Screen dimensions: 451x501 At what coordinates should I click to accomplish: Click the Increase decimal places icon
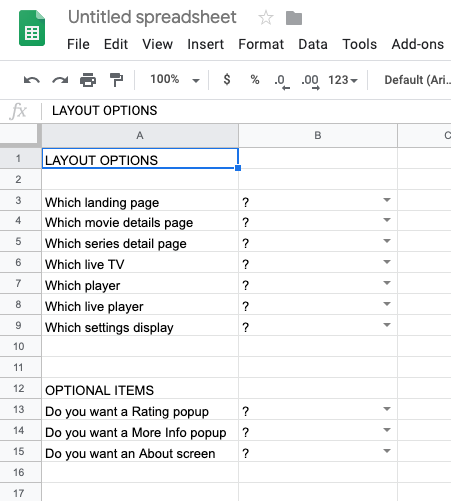310,82
